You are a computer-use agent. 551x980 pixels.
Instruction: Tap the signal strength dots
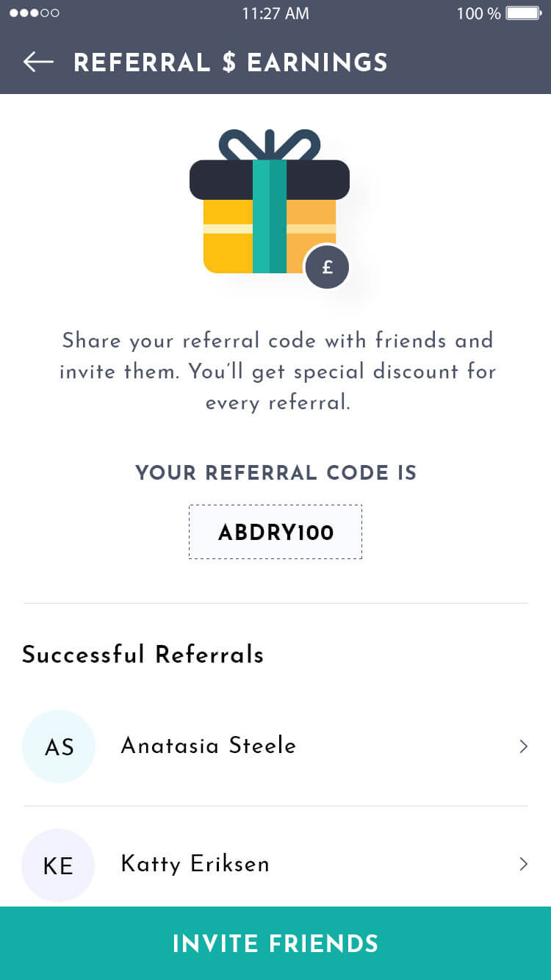pyautogui.click(x=34, y=13)
